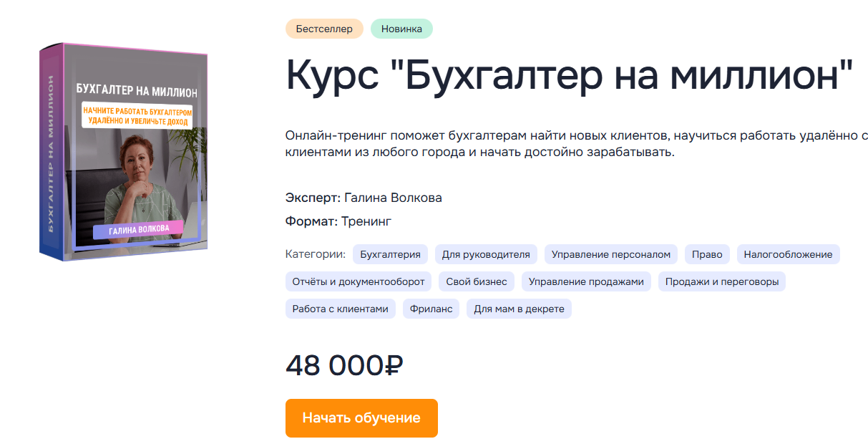Viewport: 868px width, 444px height.
Task: Click the "Право" category tag
Action: pos(707,254)
